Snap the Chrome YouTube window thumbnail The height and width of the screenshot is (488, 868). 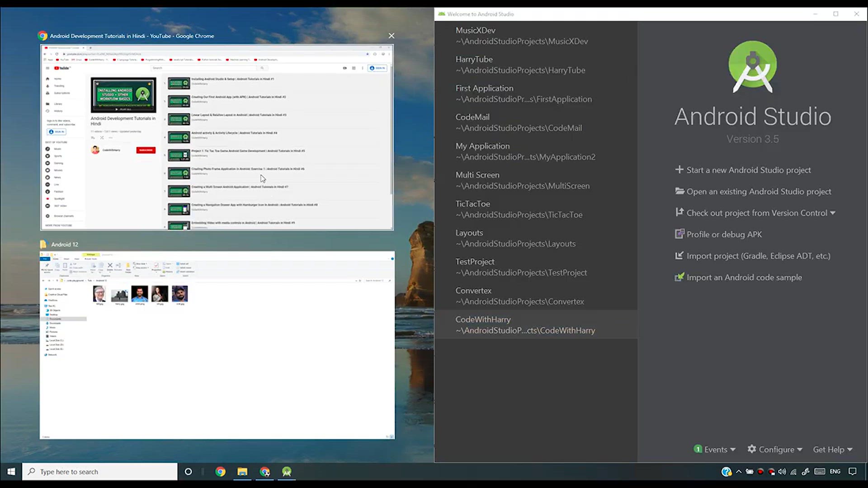coord(217,137)
